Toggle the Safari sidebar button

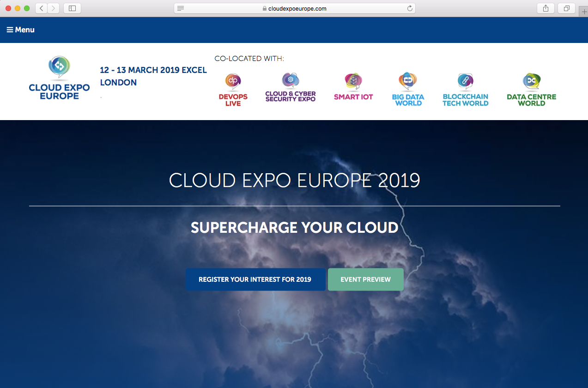click(72, 8)
